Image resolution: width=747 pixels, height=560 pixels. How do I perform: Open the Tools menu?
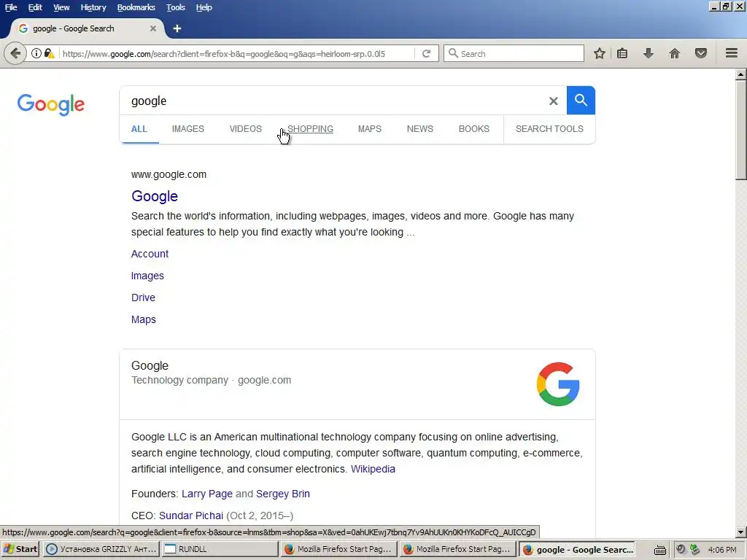tap(176, 7)
